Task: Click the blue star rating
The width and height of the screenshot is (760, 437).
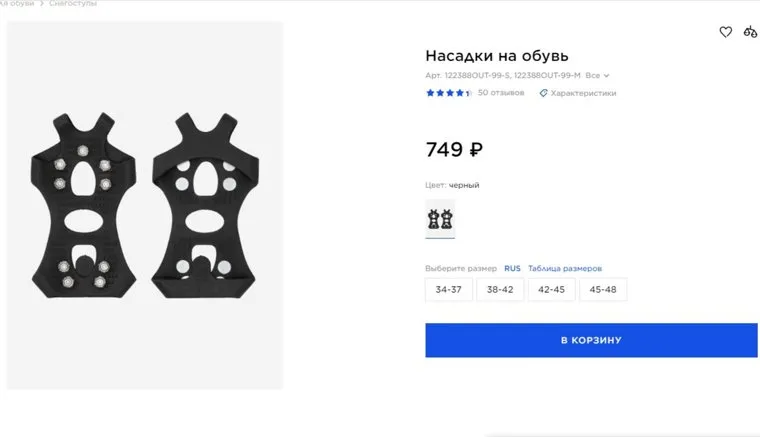Action: [x=448, y=93]
